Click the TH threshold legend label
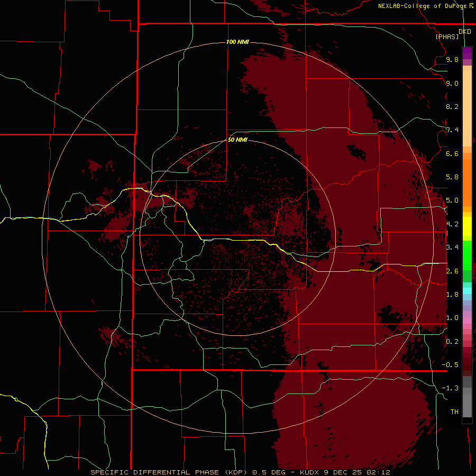The width and height of the screenshot is (476, 476). 454,411
